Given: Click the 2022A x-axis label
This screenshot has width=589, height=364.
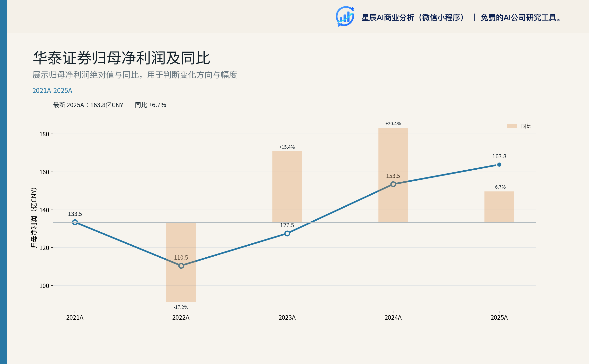Looking at the screenshot, I should 181,318.
